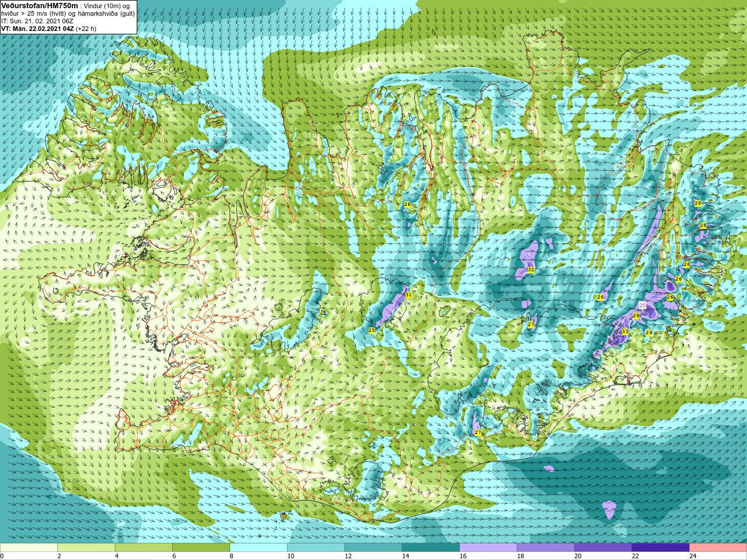Click the legend scale label "18"
Screen dimensions: 747x560
pos(520,556)
